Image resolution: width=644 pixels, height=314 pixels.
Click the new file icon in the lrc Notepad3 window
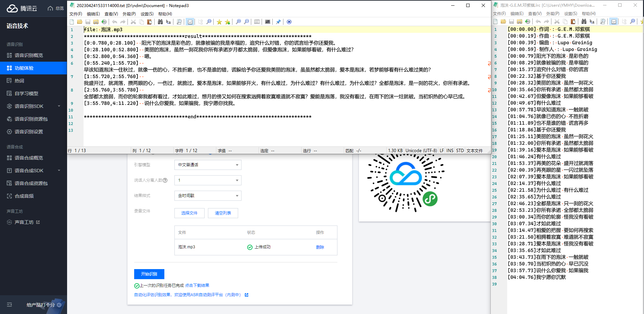point(495,21)
